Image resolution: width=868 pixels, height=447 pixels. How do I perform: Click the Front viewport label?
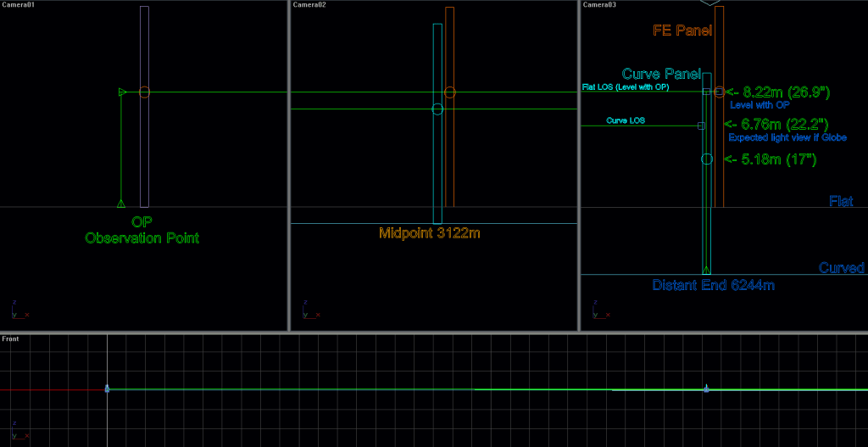coord(11,339)
